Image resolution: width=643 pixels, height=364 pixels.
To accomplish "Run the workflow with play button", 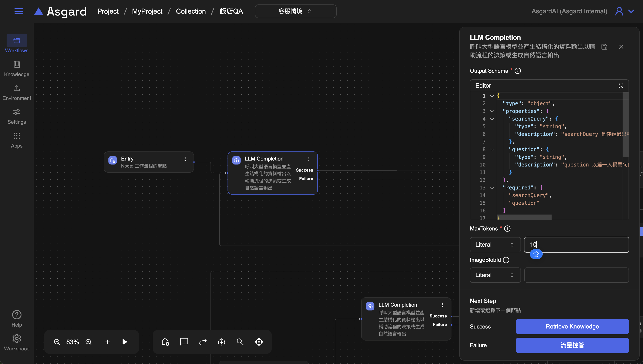I will pyautogui.click(x=125, y=342).
